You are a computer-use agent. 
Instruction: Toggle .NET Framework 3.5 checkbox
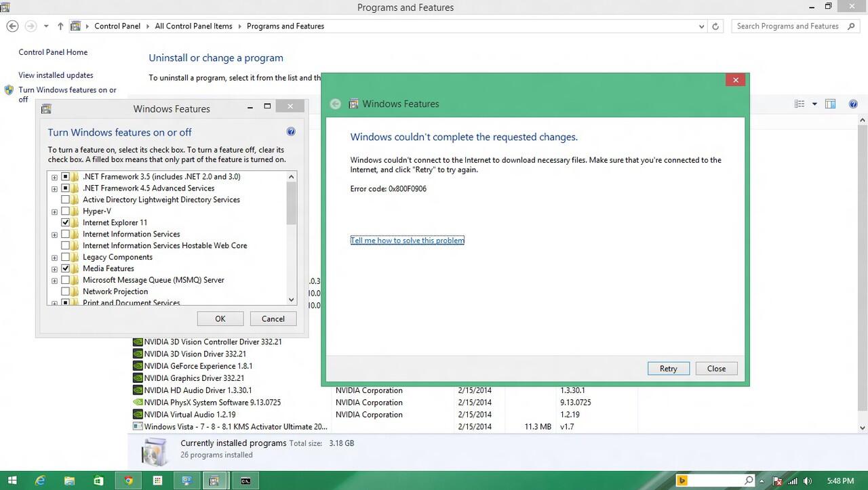point(66,177)
